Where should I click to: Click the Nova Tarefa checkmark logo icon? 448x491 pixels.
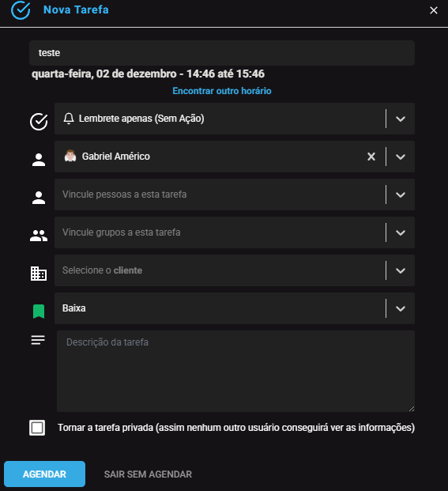[x=21, y=10]
